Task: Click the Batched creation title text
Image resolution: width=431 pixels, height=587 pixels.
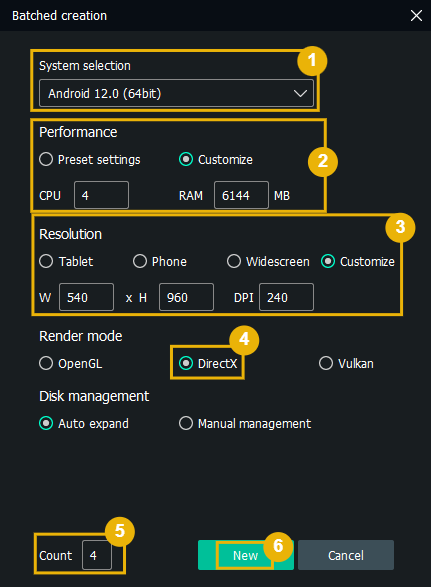Action: 60,16
